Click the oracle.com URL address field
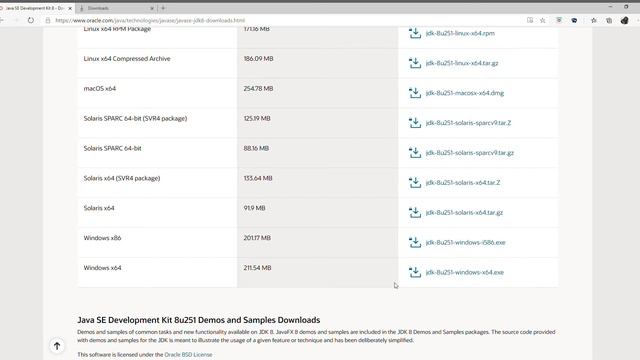The height and width of the screenshot is (360, 640). coord(150,20)
